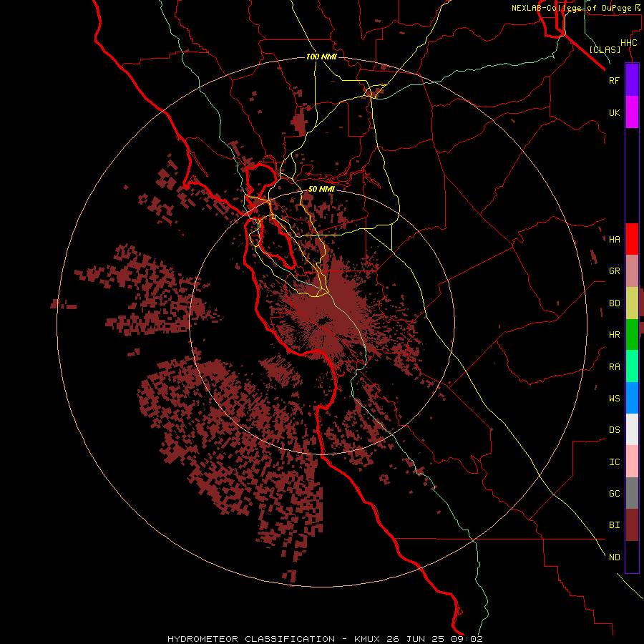Click the blue WS legend color swatch
Screen dimensions: 644x644
click(632, 398)
